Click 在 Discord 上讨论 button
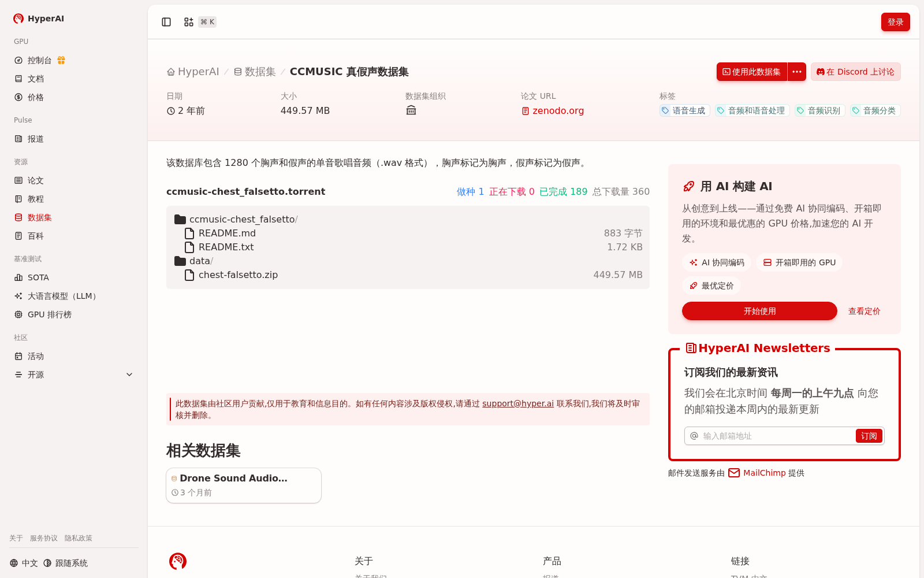This screenshot has width=924, height=578. pyautogui.click(x=855, y=72)
